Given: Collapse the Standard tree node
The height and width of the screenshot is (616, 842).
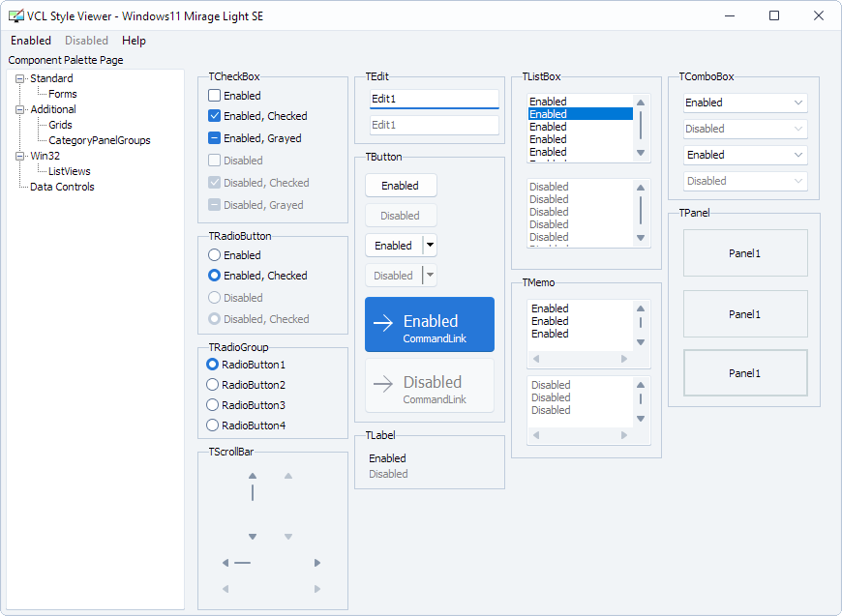Looking at the screenshot, I should 20,79.
